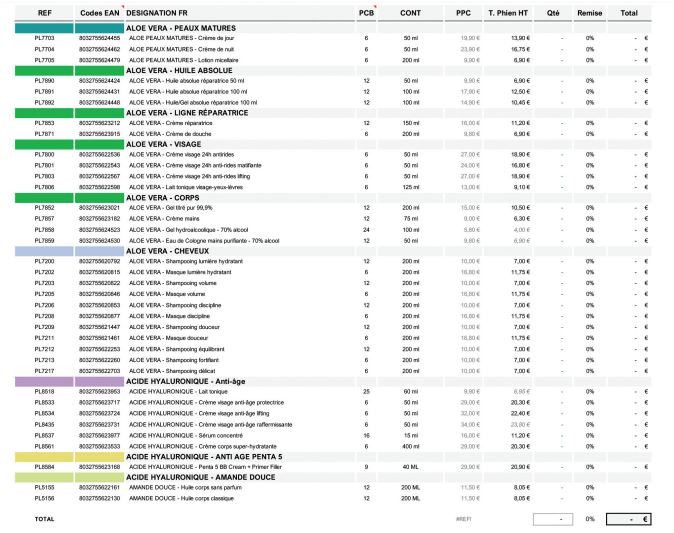Viewport: 674px width, 533px height.
Task: Click 'ALOE VERA - Crème visage 24h anti-rides lifting'
Action: tap(190, 176)
